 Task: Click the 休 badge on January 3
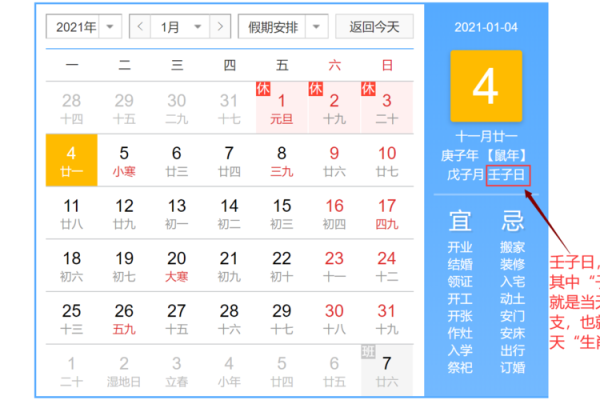367,89
